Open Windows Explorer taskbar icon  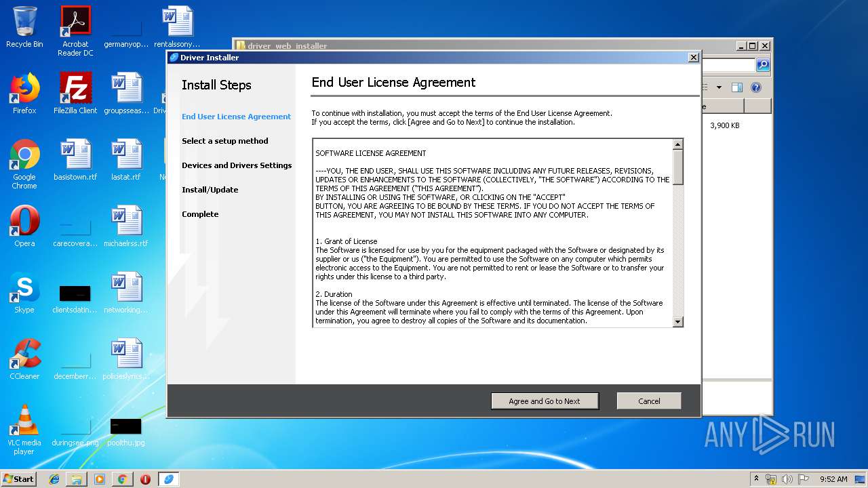[77, 479]
